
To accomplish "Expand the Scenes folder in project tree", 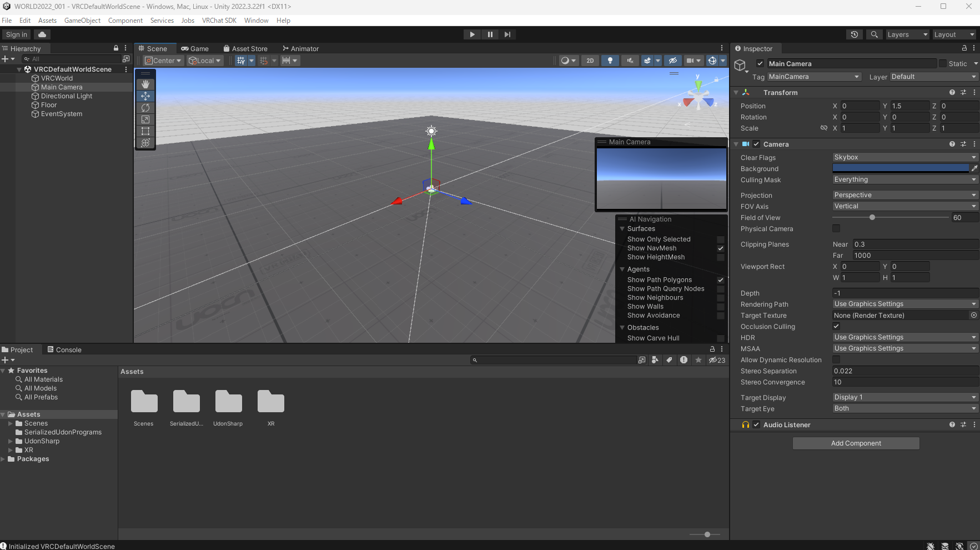I will click(x=10, y=423).
